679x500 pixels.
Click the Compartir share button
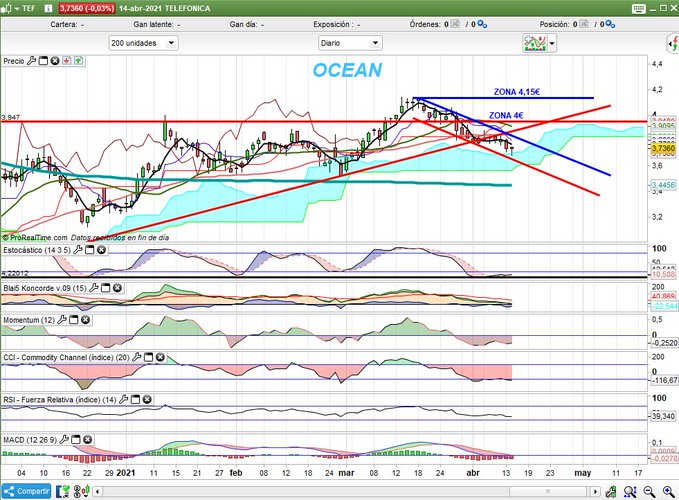tap(26, 491)
